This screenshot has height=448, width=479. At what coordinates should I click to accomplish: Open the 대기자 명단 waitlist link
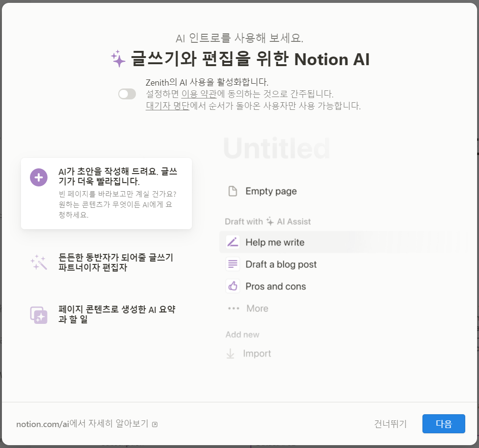[167, 106]
